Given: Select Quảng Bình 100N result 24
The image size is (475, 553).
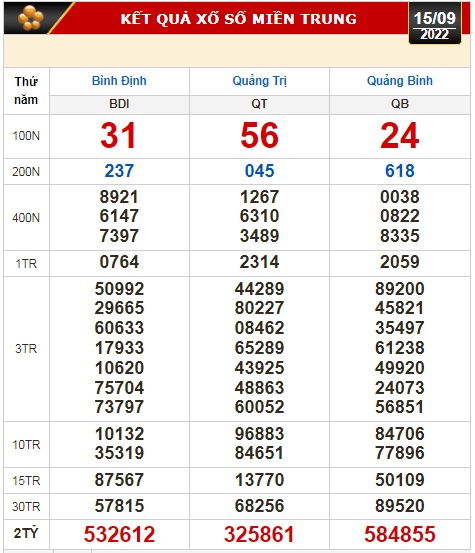Looking at the screenshot, I should (x=400, y=135).
